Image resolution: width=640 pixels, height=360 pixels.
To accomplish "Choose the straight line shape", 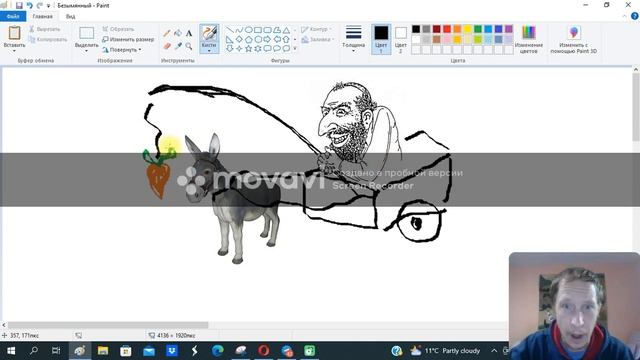I will (230, 30).
